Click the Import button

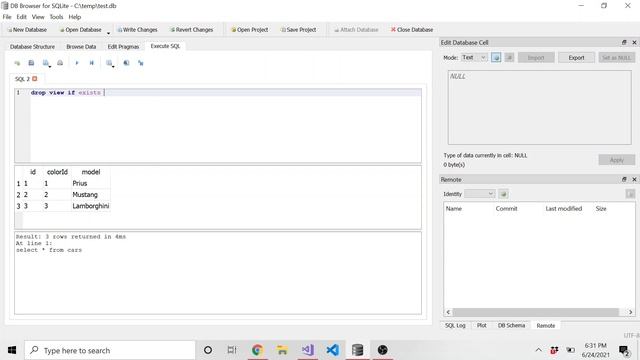(x=536, y=58)
